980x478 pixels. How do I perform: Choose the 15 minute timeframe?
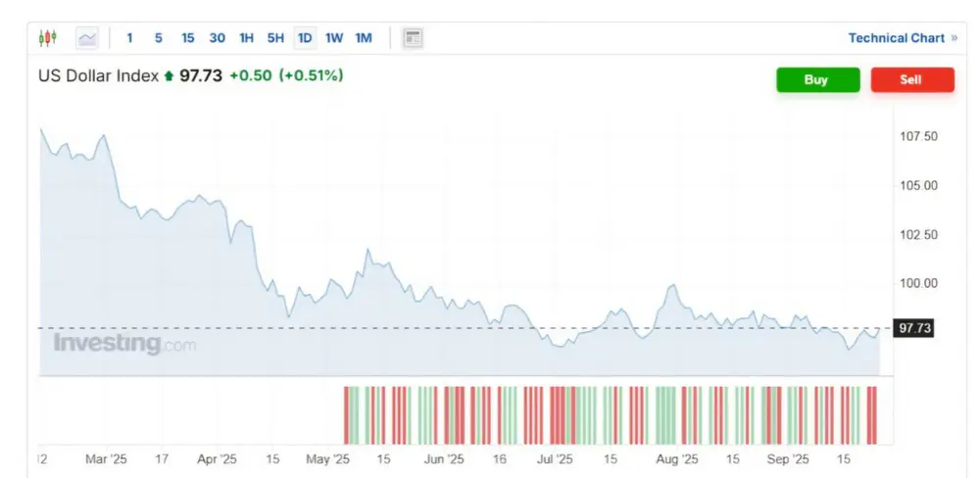[187, 38]
